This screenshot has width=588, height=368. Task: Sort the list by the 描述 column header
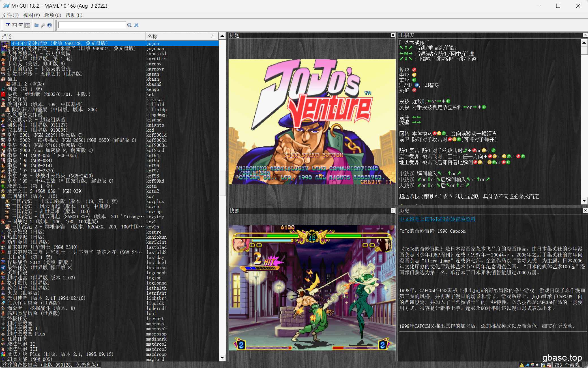coord(73,36)
